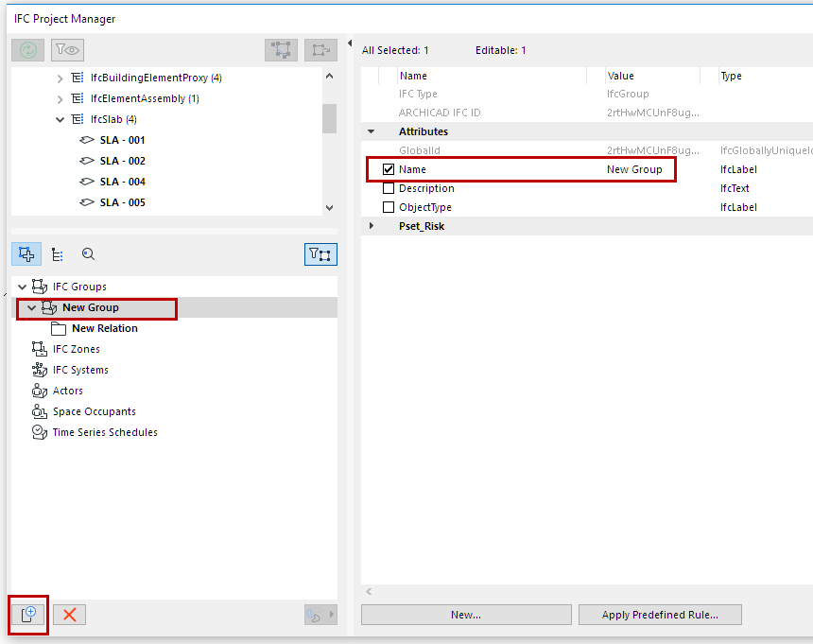The width and height of the screenshot is (813, 644).
Task: Click the assign elements arrow icon
Action: pos(321,50)
